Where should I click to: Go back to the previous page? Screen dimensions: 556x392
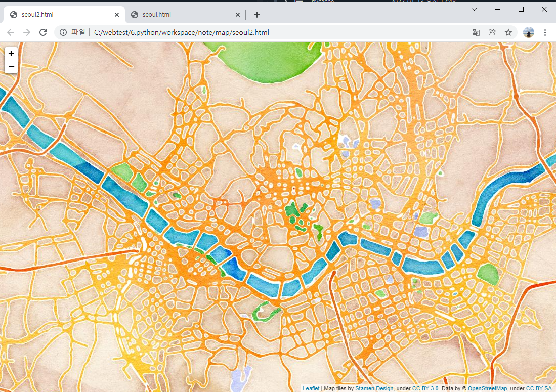tap(11, 32)
